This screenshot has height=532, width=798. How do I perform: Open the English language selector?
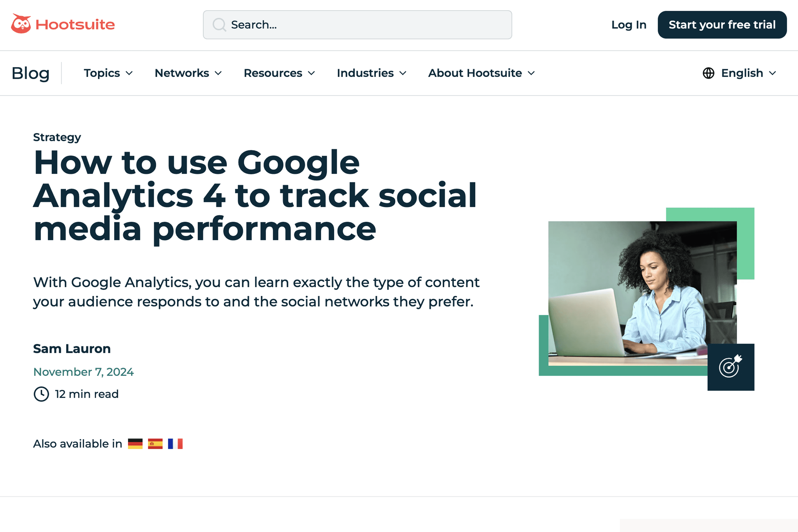(748, 73)
